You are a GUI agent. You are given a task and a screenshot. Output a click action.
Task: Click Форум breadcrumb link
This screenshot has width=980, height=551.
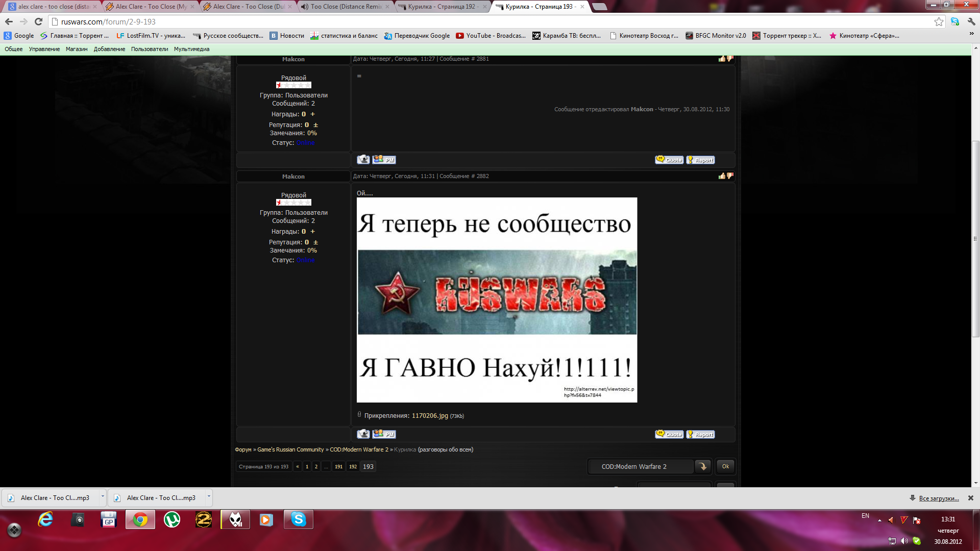[x=243, y=449]
